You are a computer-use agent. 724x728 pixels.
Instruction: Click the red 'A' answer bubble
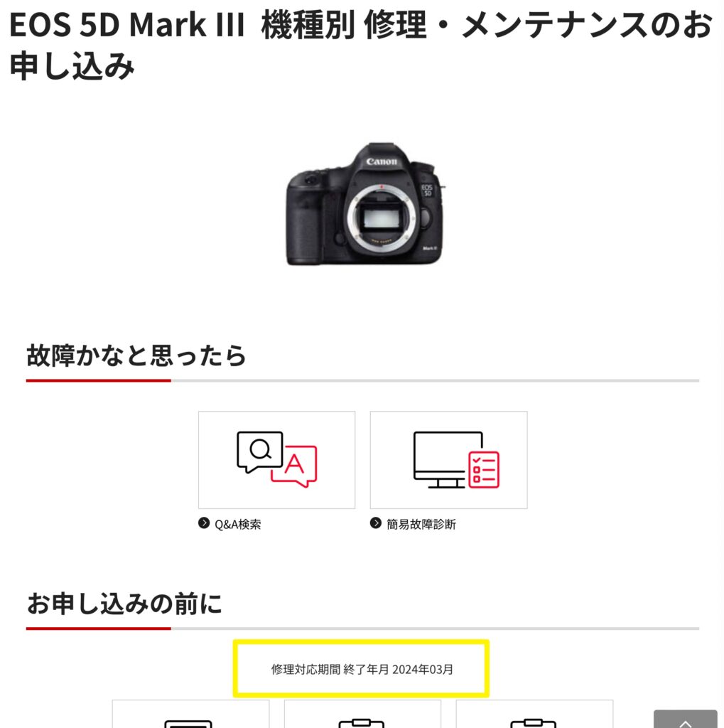294,466
